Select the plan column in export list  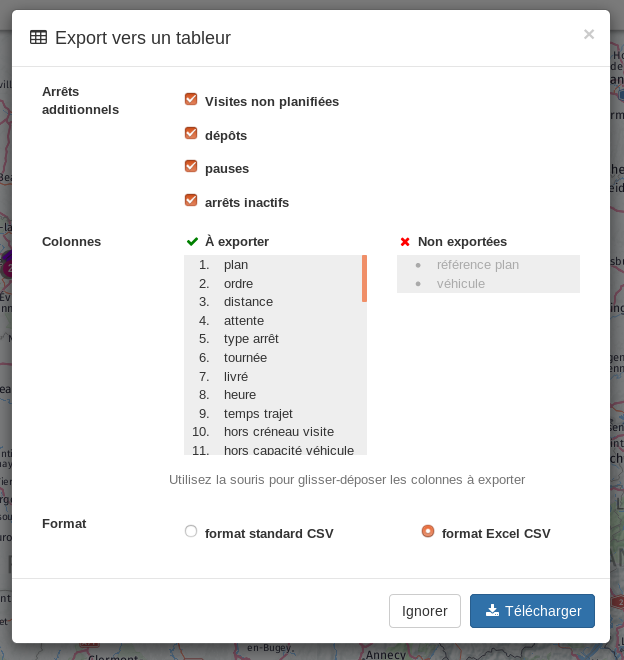click(x=236, y=265)
